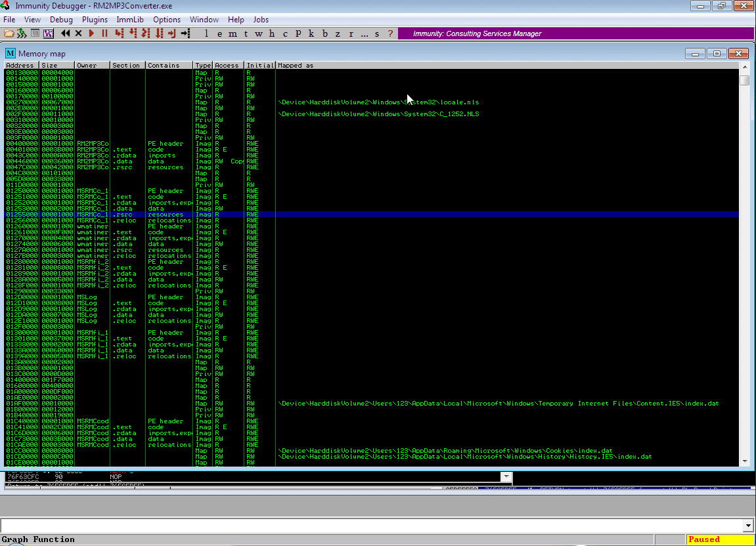The image size is (756, 546).
Task: Open the Plugins menu
Action: pos(95,20)
